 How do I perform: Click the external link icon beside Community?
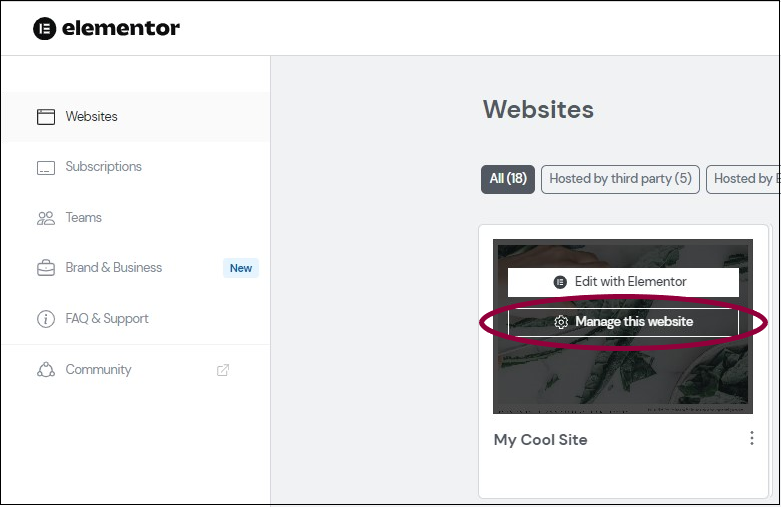coord(223,370)
